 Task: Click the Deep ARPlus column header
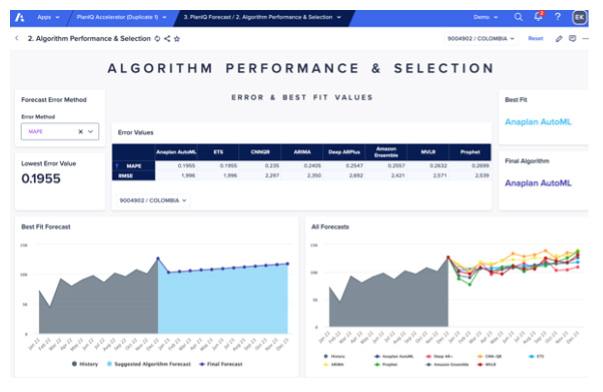click(x=344, y=152)
